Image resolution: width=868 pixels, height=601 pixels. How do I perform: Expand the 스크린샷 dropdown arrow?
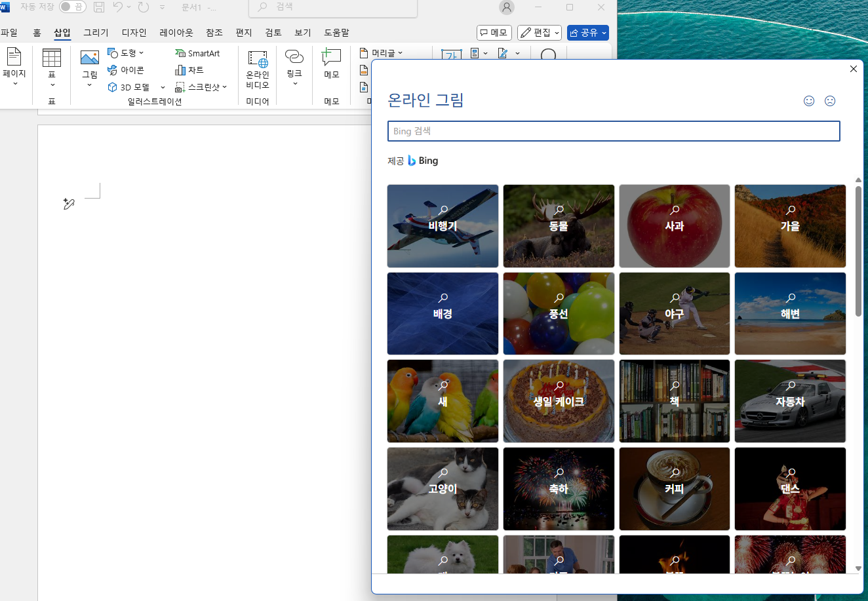pos(224,87)
